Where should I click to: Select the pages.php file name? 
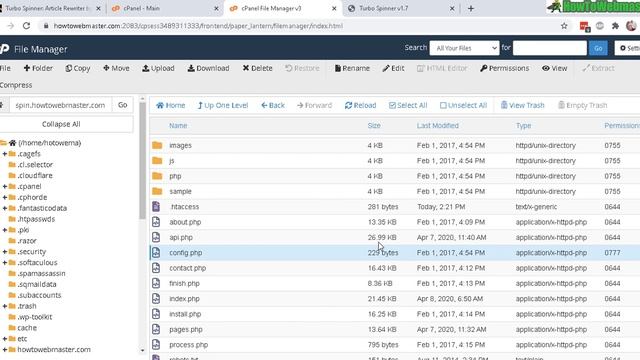pyautogui.click(x=186, y=329)
